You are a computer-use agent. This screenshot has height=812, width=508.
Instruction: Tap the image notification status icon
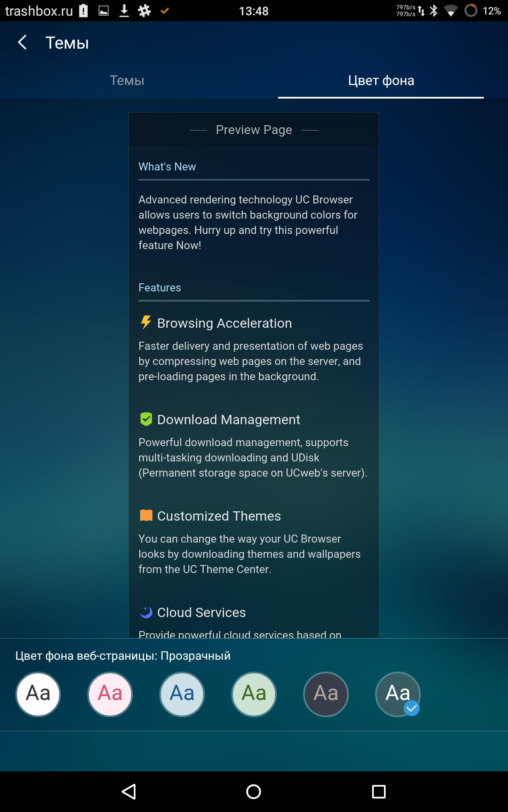104,11
